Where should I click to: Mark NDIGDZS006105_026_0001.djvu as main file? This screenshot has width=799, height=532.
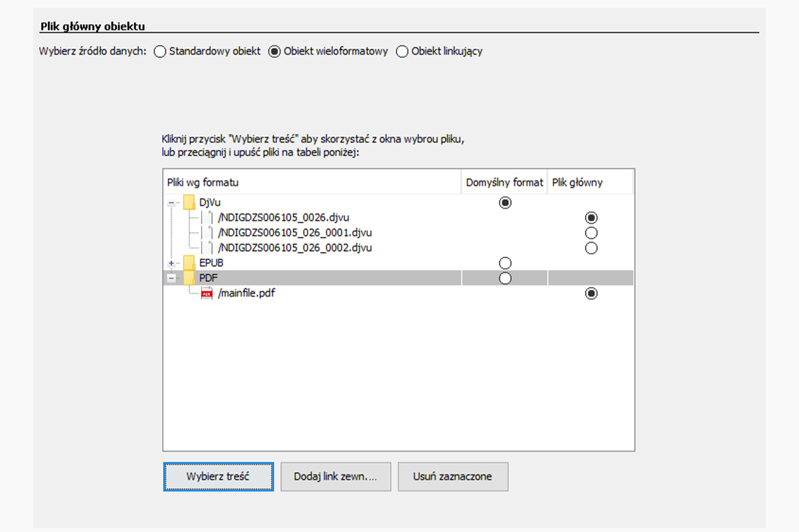pyautogui.click(x=591, y=233)
